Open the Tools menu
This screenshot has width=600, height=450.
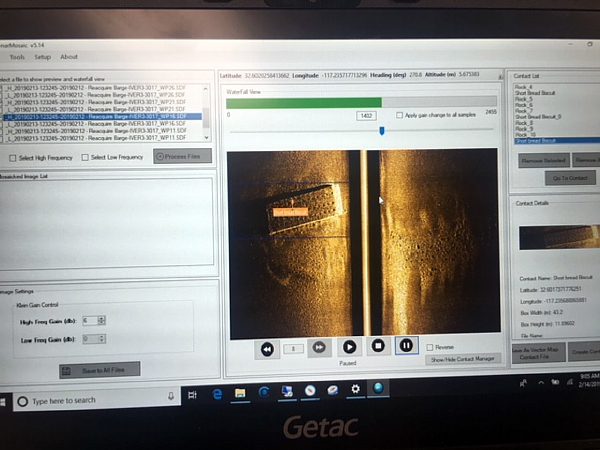tap(17, 57)
